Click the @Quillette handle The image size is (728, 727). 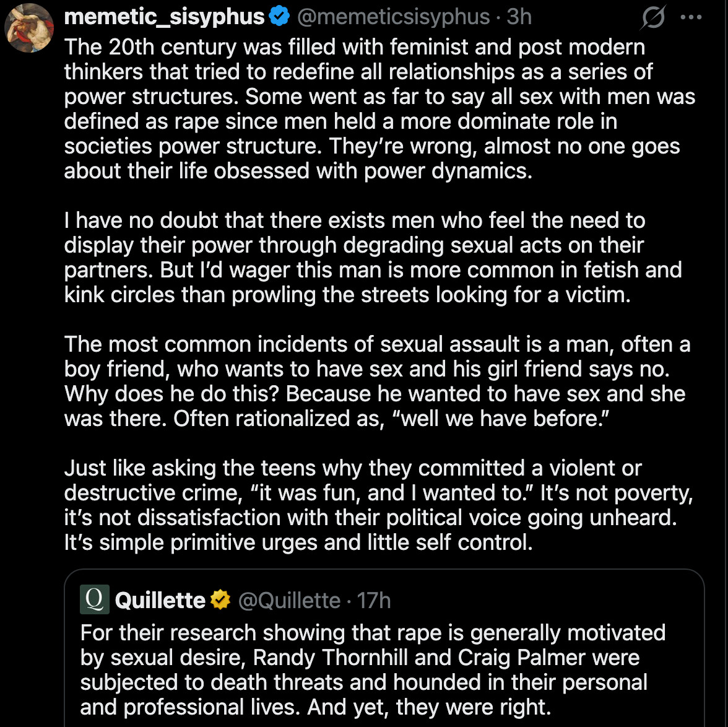289,600
